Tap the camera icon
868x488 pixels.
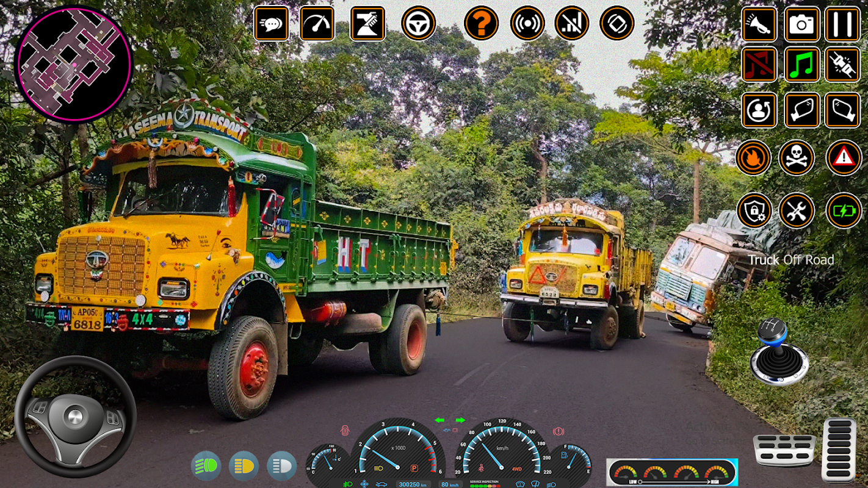coord(801,24)
